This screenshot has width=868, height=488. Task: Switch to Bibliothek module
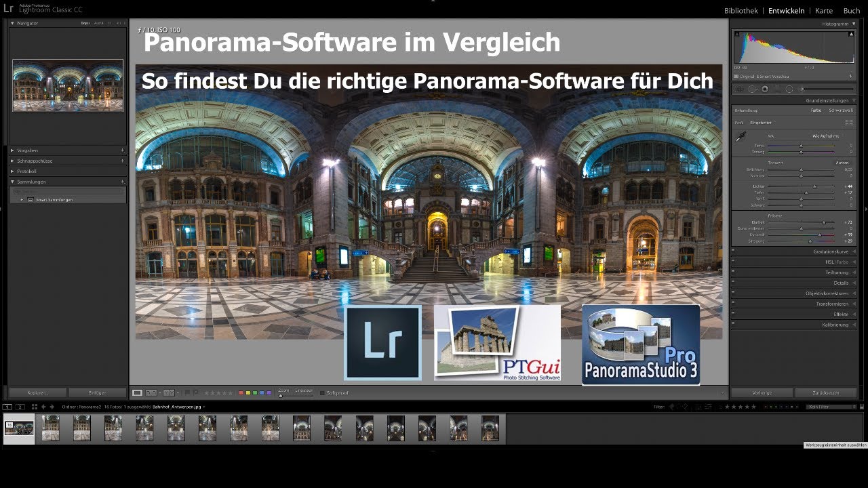[x=741, y=11]
